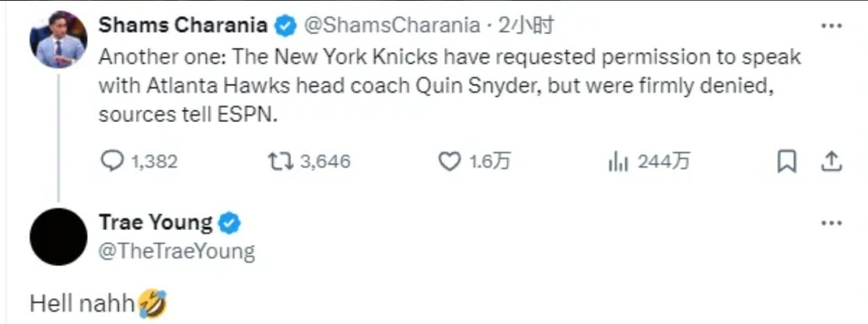
Task: Retweet using the icon with 3,646
Action: coord(278,161)
